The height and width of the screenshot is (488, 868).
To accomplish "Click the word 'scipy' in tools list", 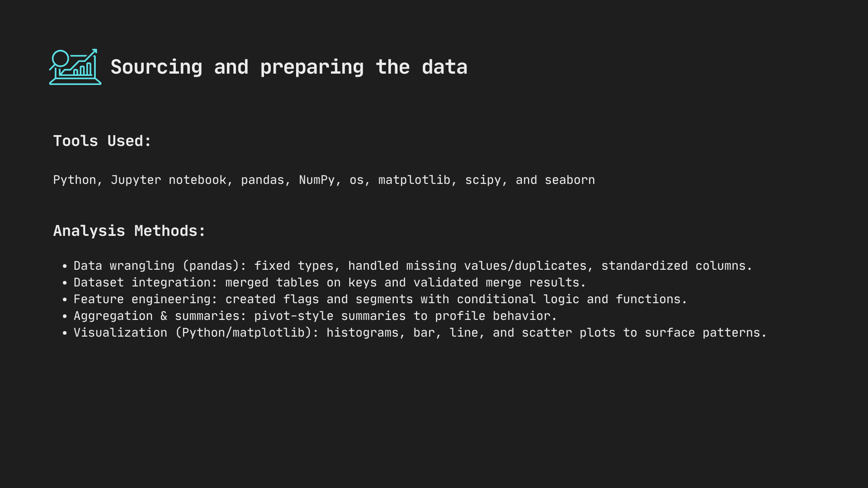I will [483, 180].
